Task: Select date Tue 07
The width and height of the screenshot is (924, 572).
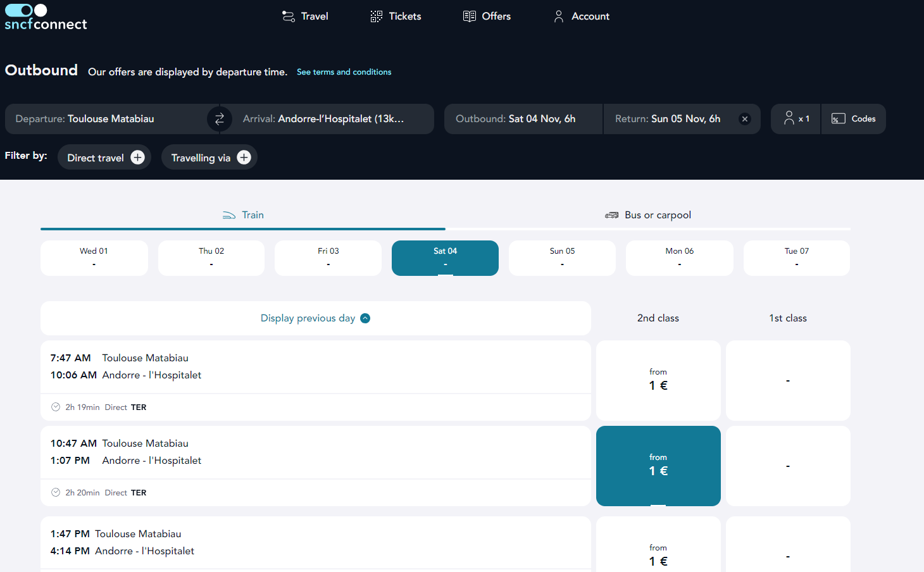Action: [x=797, y=258]
